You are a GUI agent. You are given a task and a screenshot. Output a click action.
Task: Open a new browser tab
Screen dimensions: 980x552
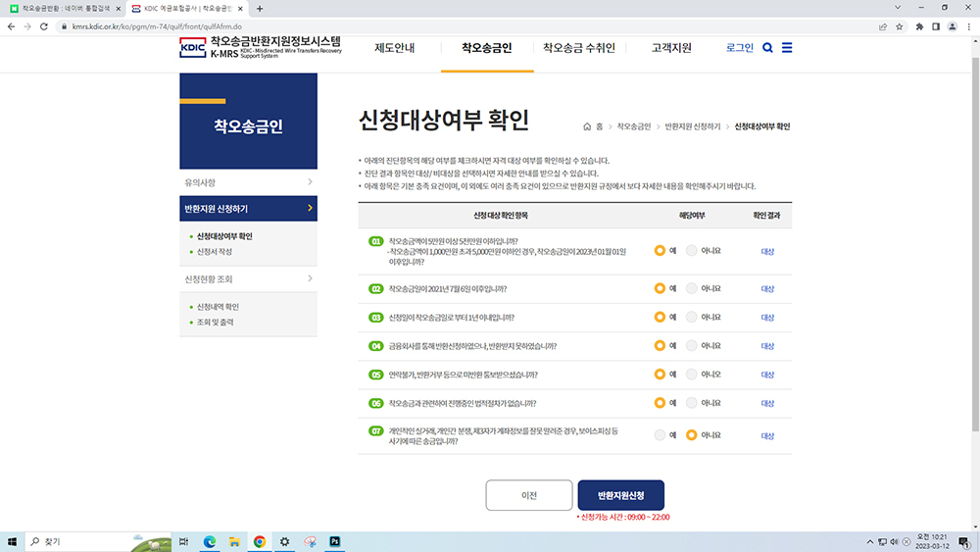(x=260, y=9)
